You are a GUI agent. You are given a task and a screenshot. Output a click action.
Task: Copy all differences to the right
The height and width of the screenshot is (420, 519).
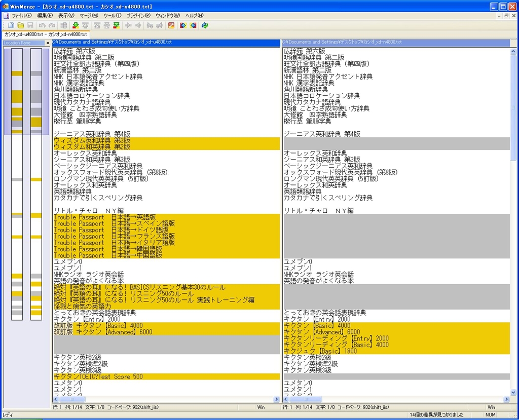pos(183,25)
